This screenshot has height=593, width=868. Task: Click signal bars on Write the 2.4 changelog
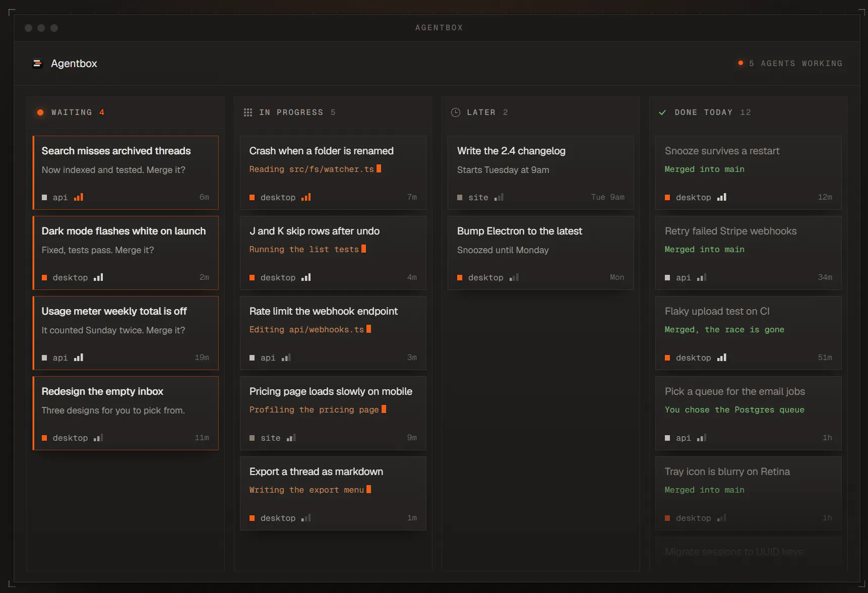tap(499, 197)
